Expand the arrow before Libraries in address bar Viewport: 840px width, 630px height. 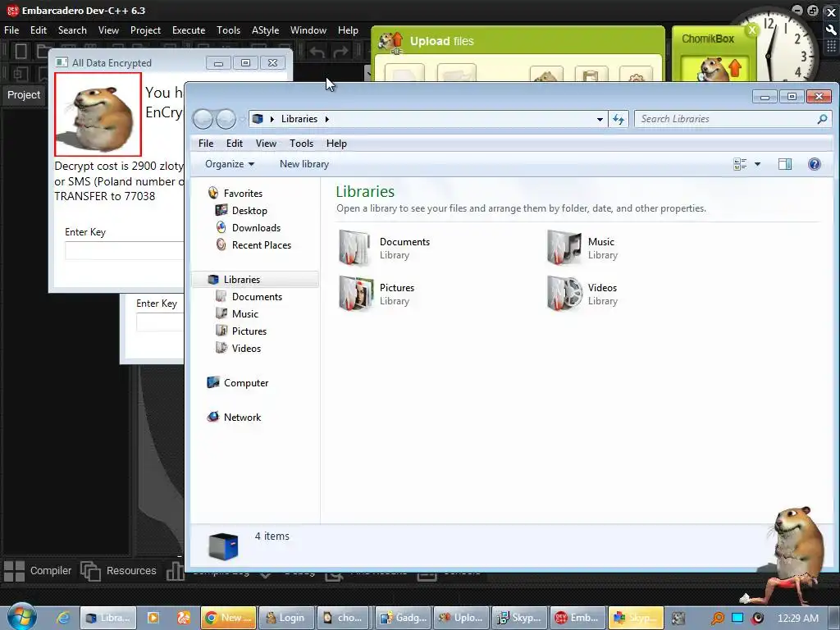272,119
